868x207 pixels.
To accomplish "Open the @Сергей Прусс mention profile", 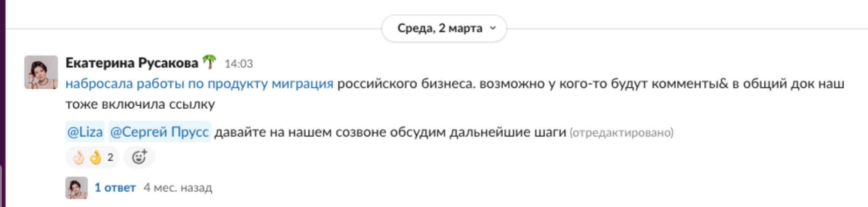I will point(159,132).
